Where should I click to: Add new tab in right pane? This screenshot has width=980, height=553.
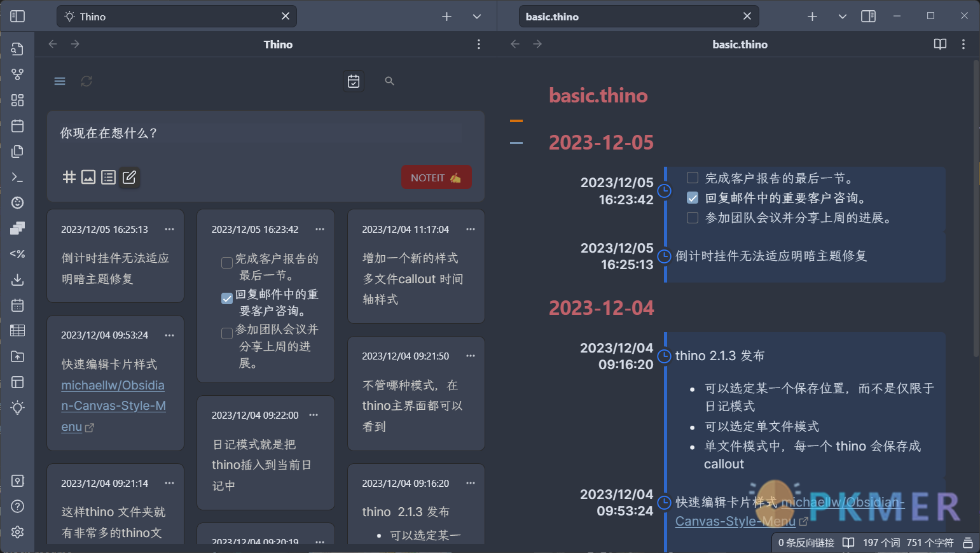812,17
